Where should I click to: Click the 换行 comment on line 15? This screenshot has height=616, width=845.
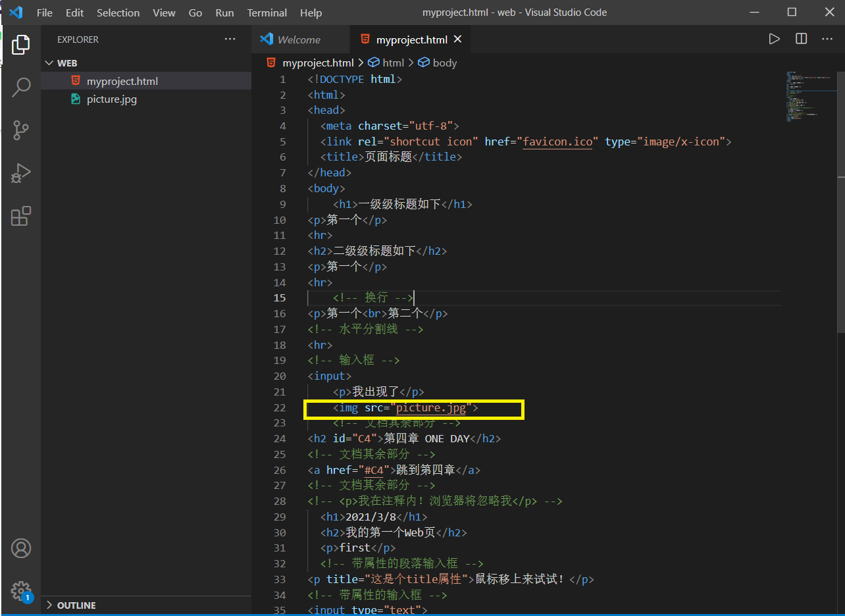(373, 297)
